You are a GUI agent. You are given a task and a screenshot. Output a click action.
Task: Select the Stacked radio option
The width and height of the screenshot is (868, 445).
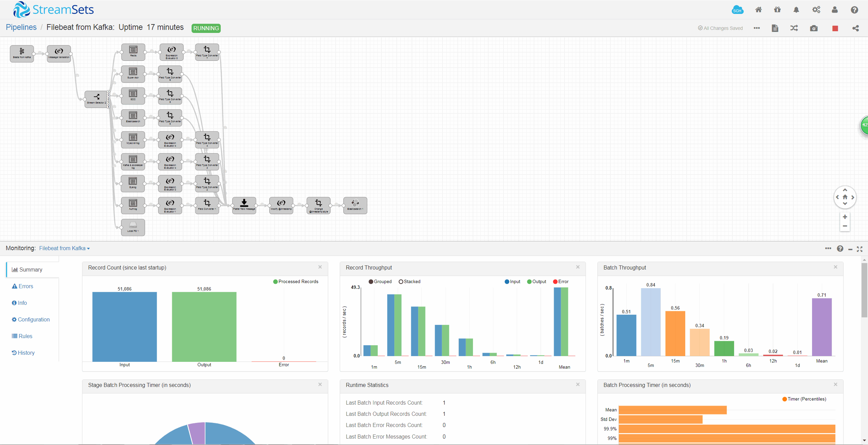[x=401, y=281]
